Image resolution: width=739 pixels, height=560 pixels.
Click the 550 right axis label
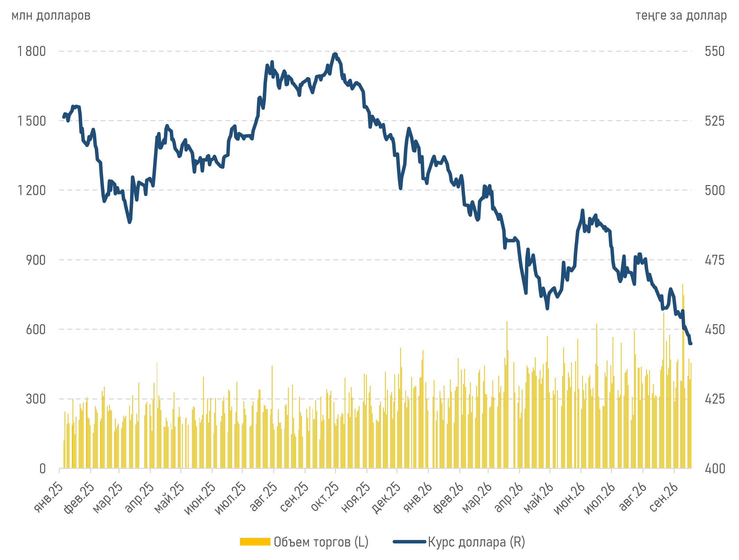point(715,51)
